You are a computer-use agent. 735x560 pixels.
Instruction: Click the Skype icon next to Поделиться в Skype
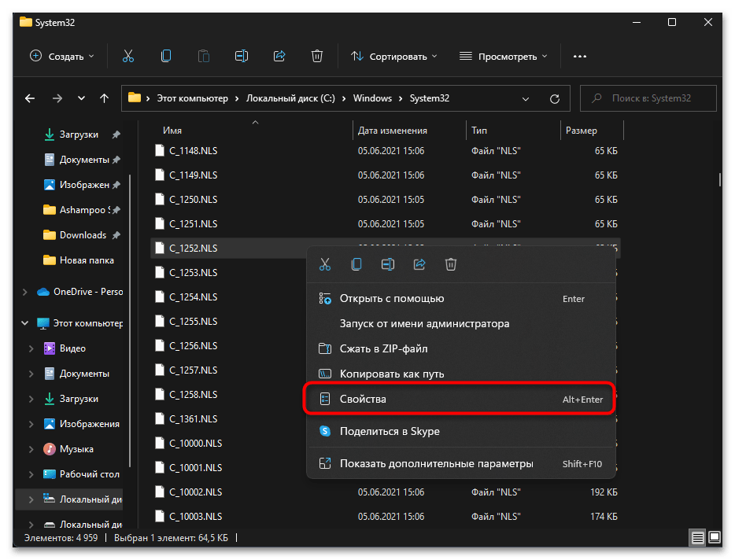click(323, 431)
